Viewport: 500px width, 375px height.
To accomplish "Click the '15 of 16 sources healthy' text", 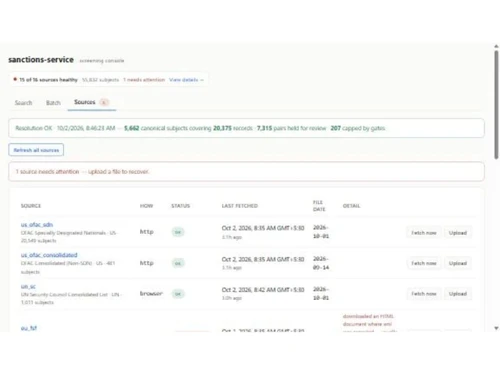I will point(48,80).
